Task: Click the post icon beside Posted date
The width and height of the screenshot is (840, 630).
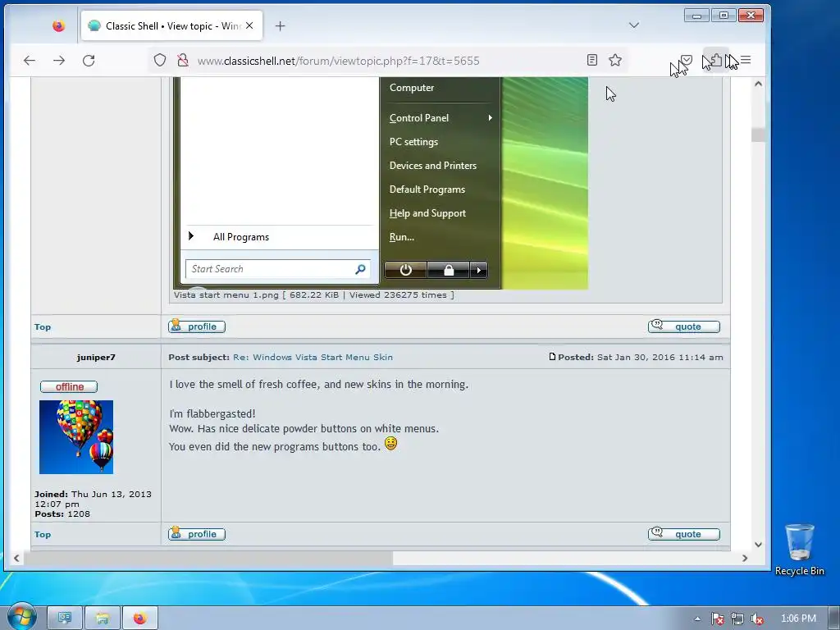Action: click(552, 357)
